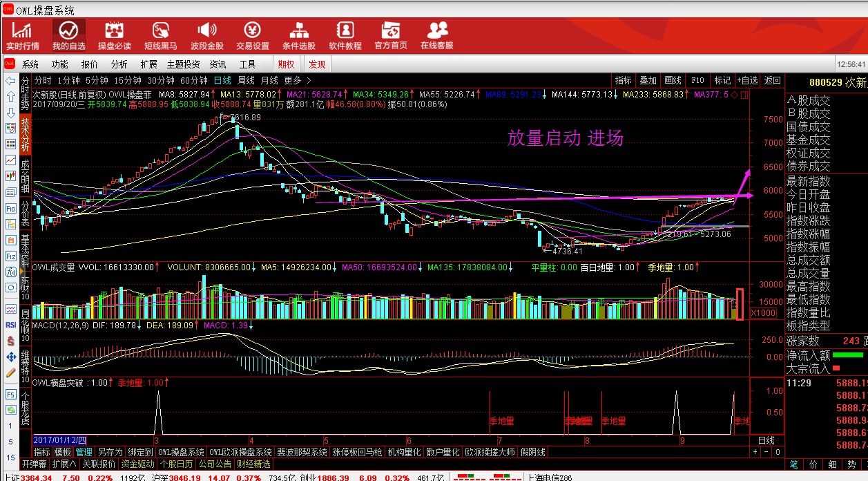Open the OWL操盘系统 bottom tab
868x481 pixels.
pyautogui.click(x=181, y=452)
